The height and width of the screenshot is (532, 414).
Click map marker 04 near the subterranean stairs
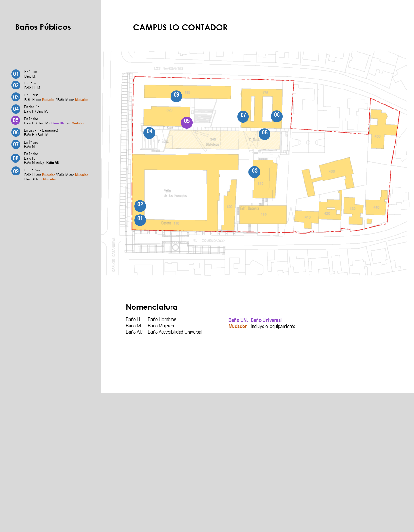pos(149,133)
